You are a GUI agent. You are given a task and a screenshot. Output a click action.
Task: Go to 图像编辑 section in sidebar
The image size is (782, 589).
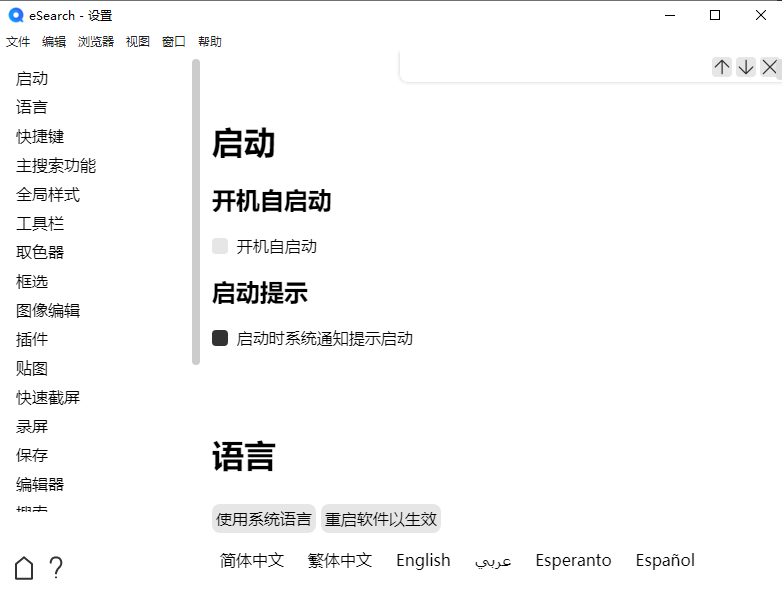point(48,310)
